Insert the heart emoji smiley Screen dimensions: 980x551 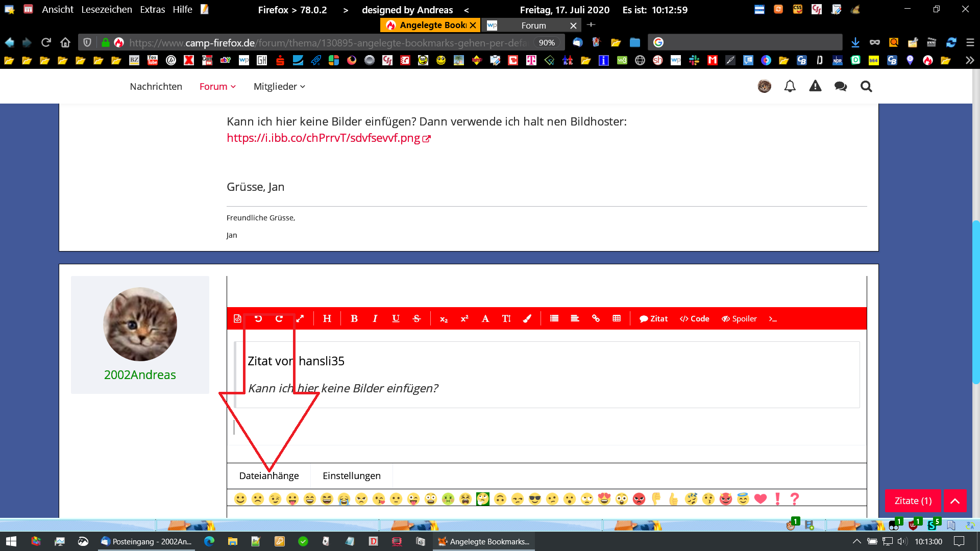tap(760, 498)
